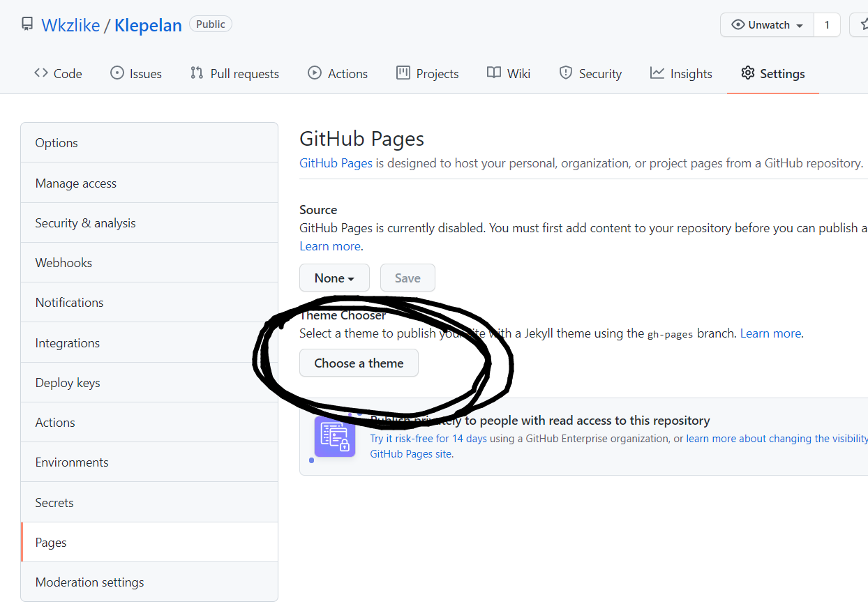This screenshot has width=868, height=604.
Task: Click the repository icon beside Wkzlike
Action: tap(27, 25)
